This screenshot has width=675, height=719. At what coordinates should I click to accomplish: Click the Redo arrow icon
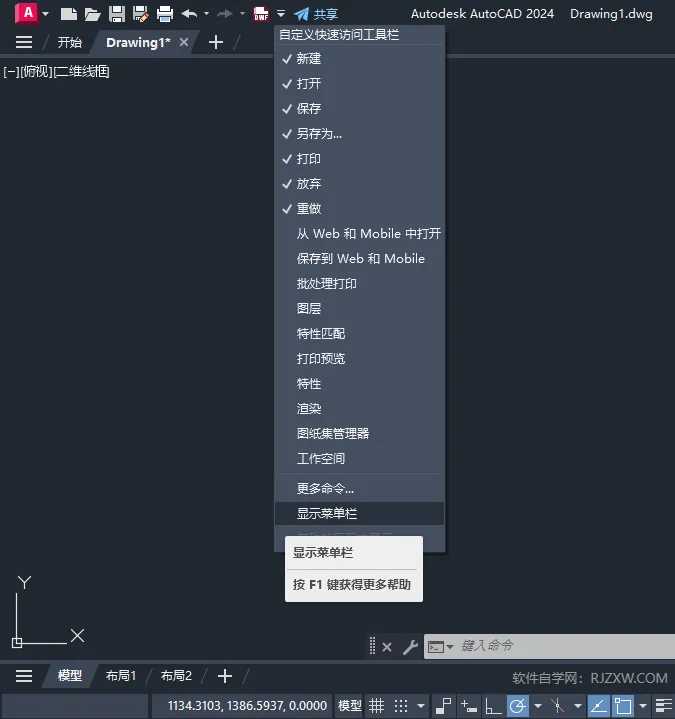pyautogui.click(x=225, y=14)
